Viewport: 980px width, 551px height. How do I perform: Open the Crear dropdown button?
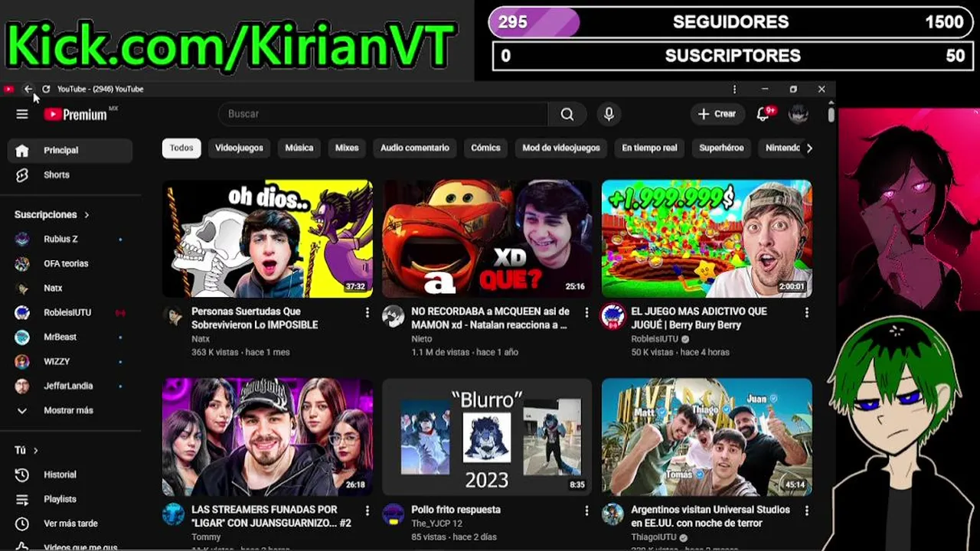click(717, 114)
